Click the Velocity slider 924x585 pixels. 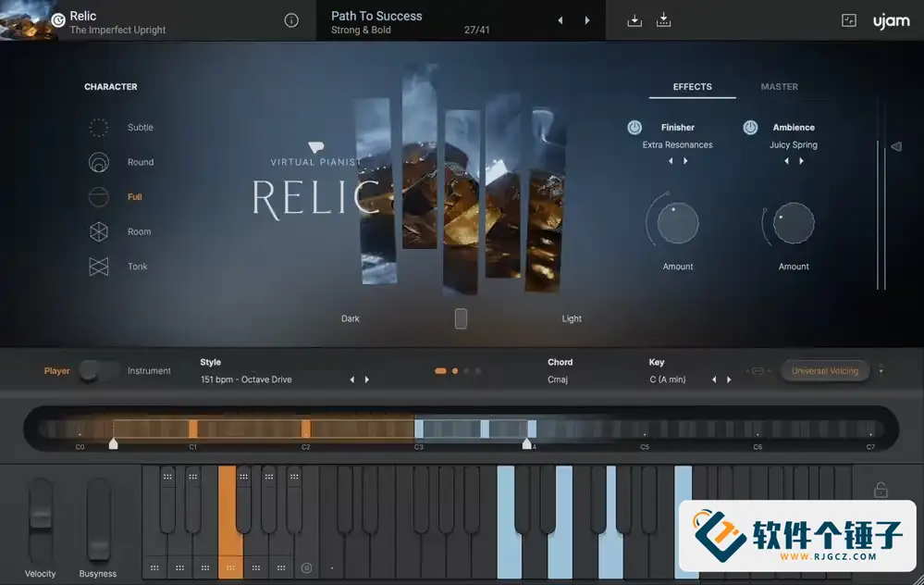click(x=40, y=520)
